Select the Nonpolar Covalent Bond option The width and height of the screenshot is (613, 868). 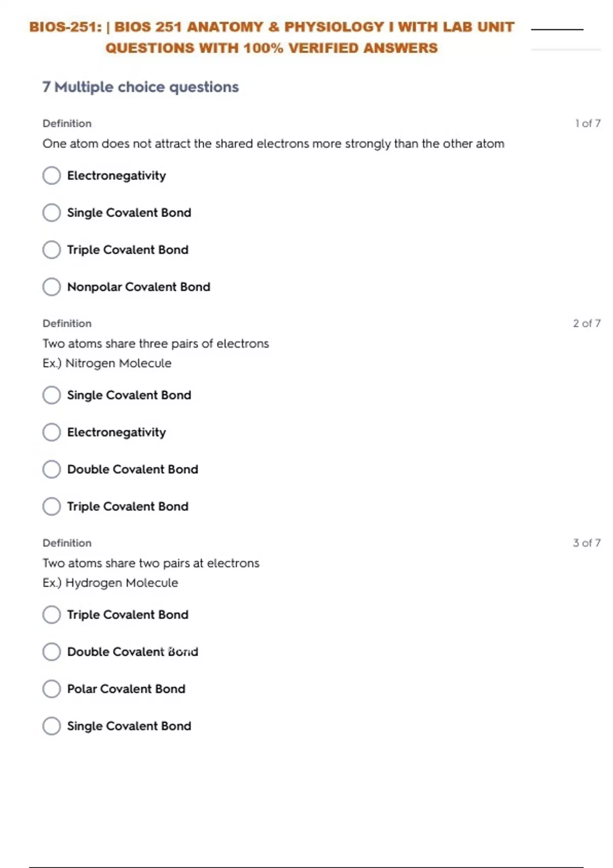click(52, 287)
